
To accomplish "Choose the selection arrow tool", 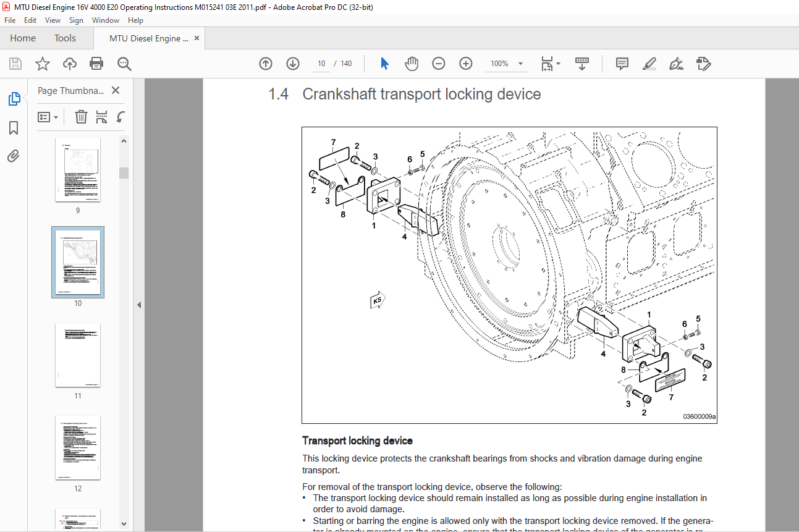I will pos(384,64).
